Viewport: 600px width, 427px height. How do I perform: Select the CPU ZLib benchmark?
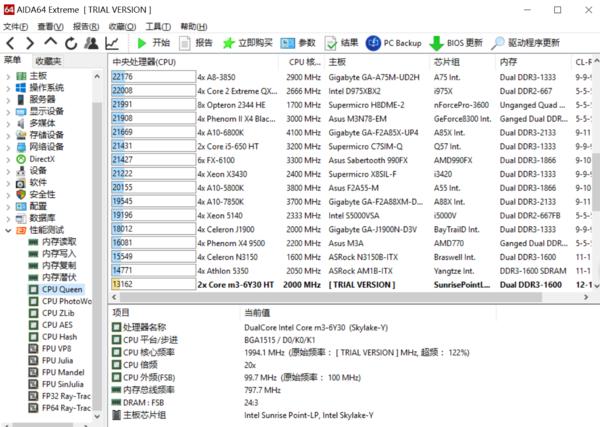52,313
